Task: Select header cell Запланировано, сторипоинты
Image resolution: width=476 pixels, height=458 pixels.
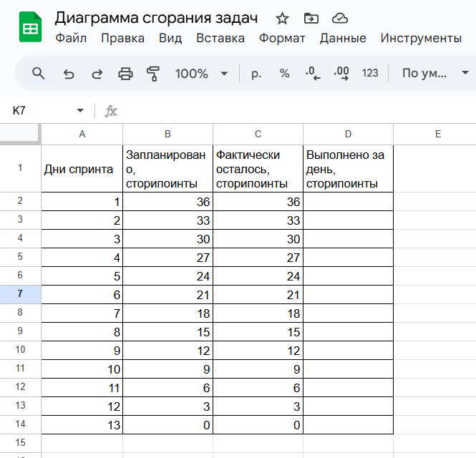Action: [x=168, y=169]
